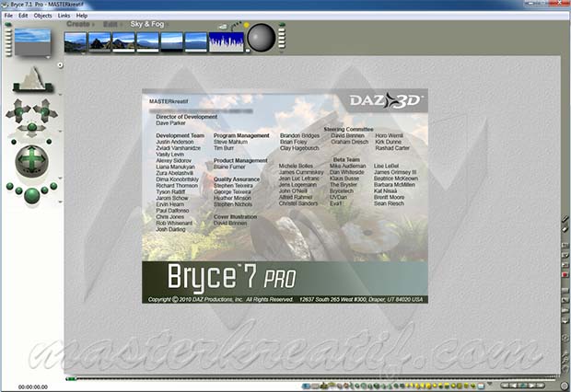Click the round time palette toggle icon
Viewport: 571px width, 392px height.
565,386
